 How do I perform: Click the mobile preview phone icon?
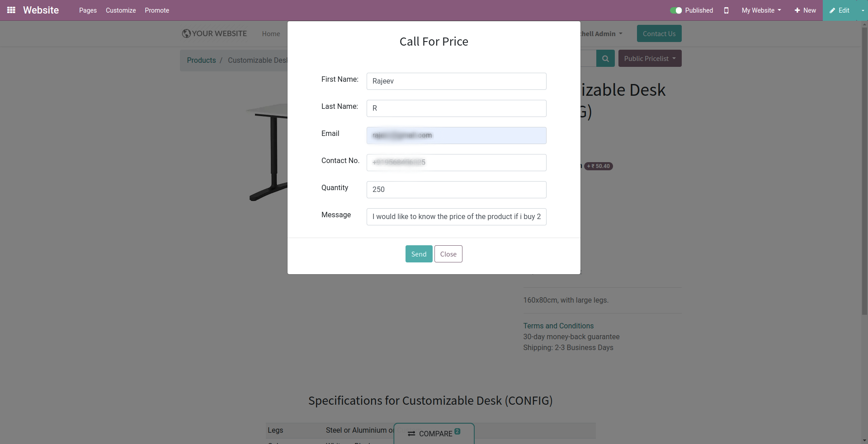click(726, 10)
